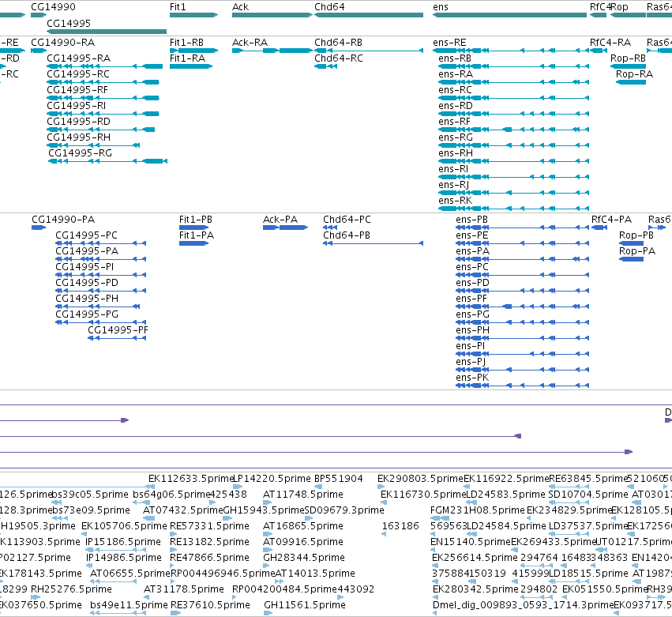Click the Fit1-PA protein label
Image resolution: width=672 pixels, height=617 pixels.
pyautogui.click(x=197, y=235)
